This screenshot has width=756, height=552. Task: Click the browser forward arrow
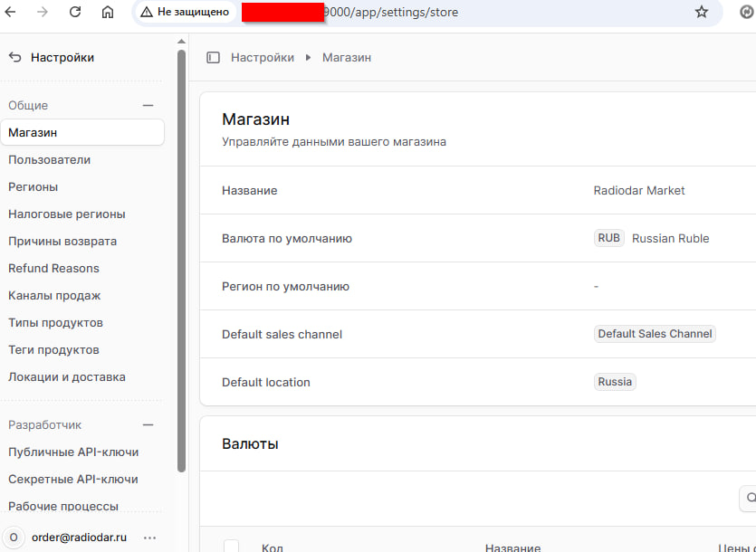coord(43,13)
